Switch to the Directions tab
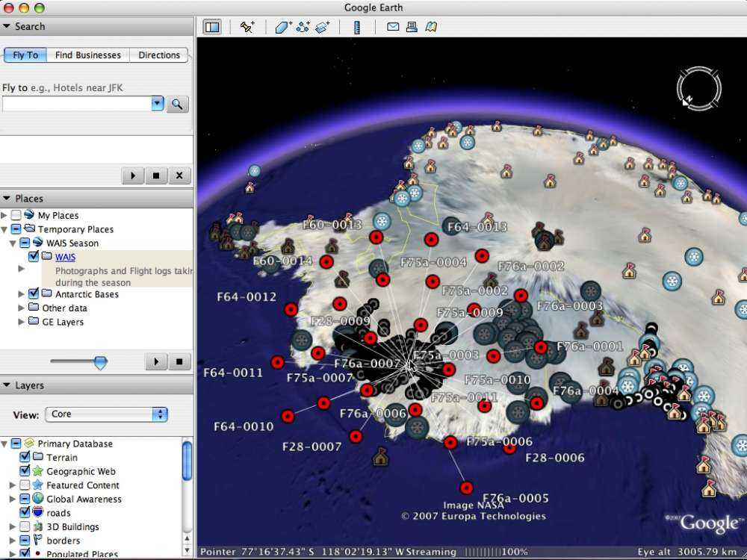The width and height of the screenshot is (747, 560). [158, 55]
